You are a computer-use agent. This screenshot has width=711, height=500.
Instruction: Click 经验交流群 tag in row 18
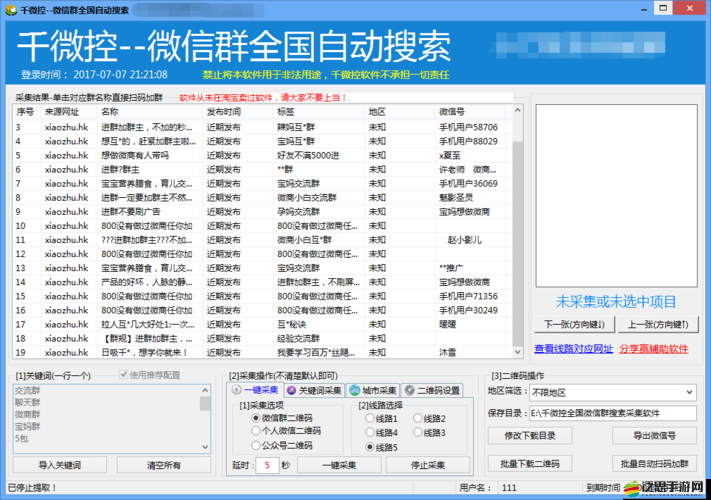tap(298, 338)
